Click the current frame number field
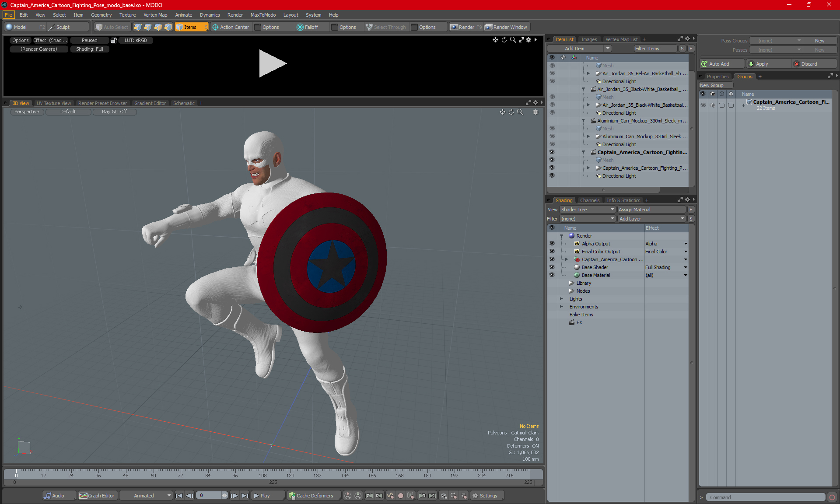 click(x=209, y=496)
